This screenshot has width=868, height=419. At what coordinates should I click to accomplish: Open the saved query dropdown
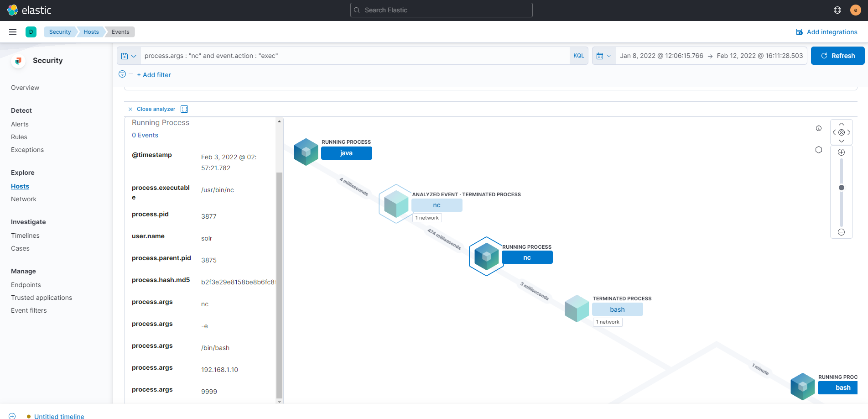129,56
